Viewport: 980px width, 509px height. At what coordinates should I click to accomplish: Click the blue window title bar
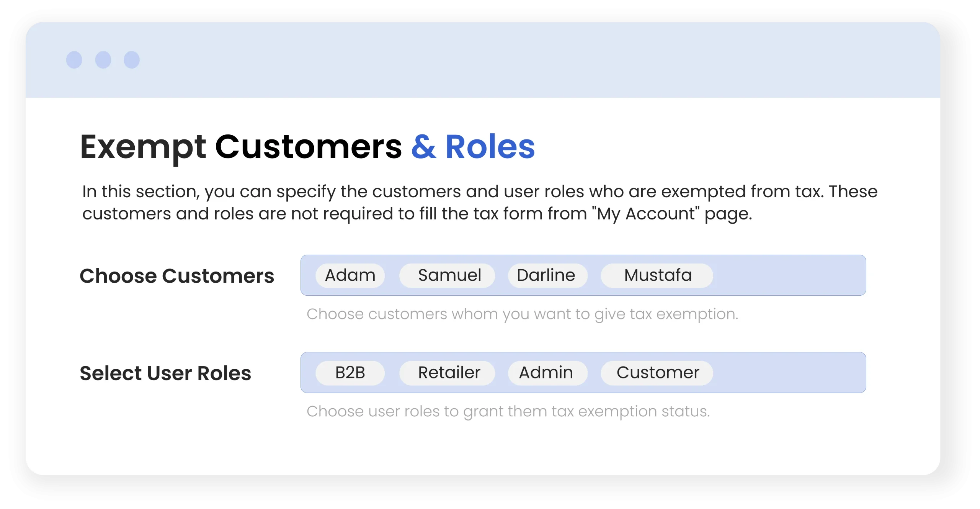(483, 60)
